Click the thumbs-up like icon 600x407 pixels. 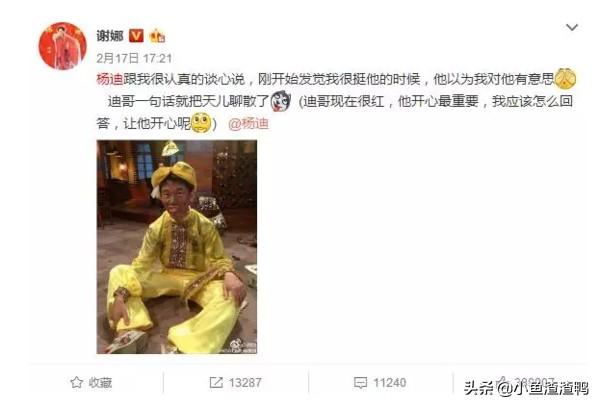pyautogui.click(x=502, y=381)
